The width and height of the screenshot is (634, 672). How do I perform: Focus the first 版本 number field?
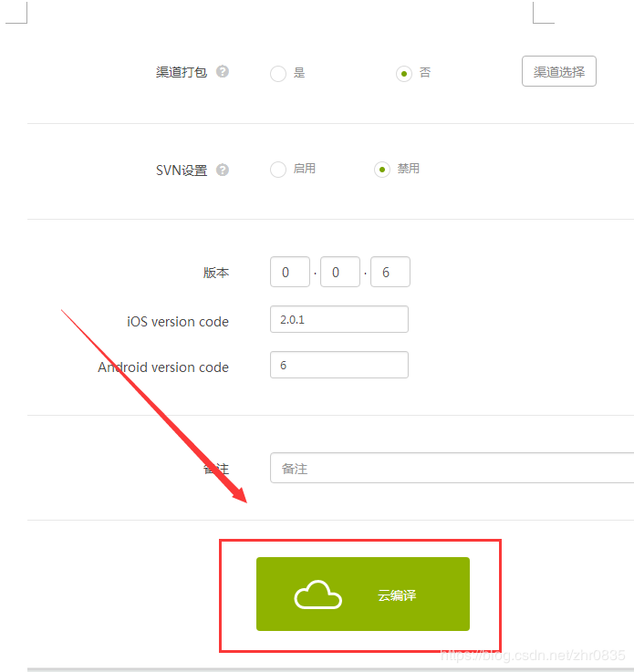pyautogui.click(x=290, y=272)
